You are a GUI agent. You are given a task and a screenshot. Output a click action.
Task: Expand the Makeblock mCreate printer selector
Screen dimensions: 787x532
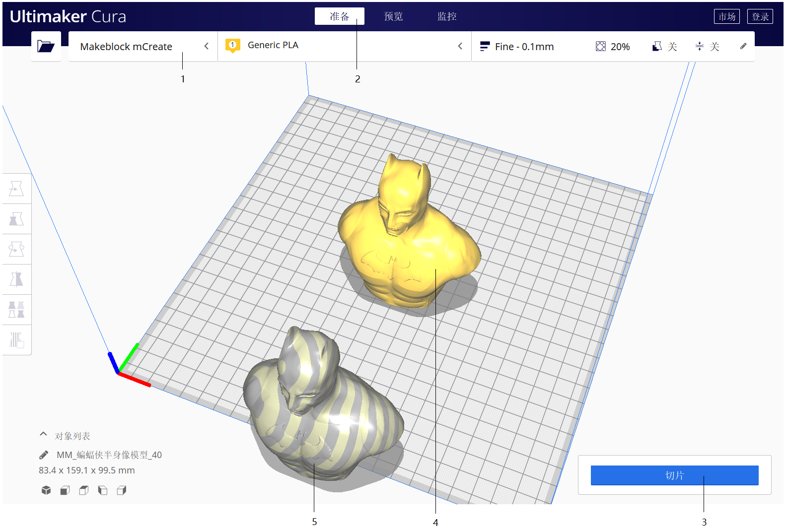pyautogui.click(x=143, y=46)
